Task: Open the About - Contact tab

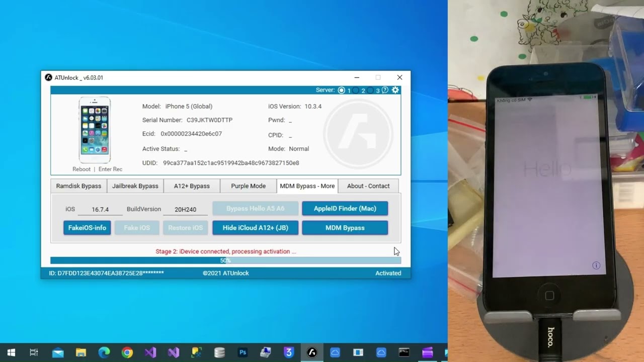Action: point(368,186)
